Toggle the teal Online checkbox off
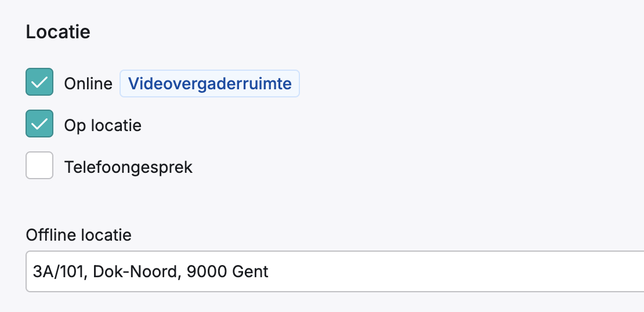 pyautogui.click(x=39, y=82)
